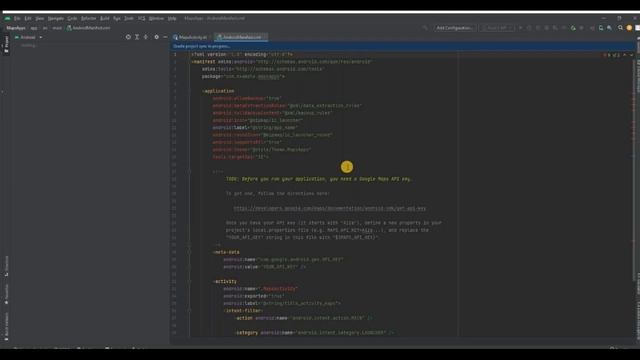The image size is (640, 360).
Task: Open the View menu
Action: pyautogui.click(x=40, y=18)
